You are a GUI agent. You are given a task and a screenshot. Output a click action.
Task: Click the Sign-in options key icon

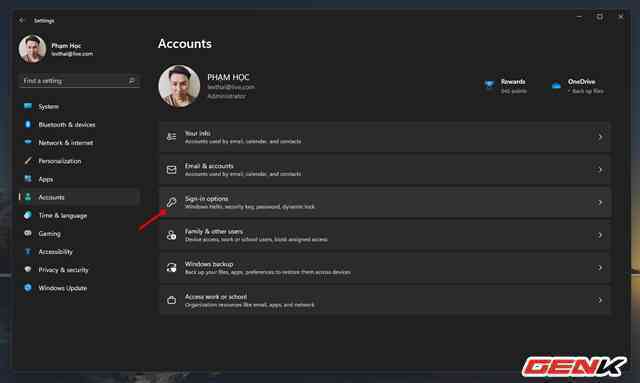click(171, 202)
